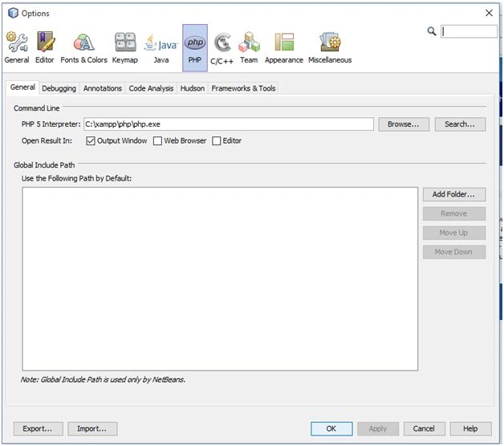Click the Browse... button for interpreter
This screenshot has width=504, height=446.
404,124
